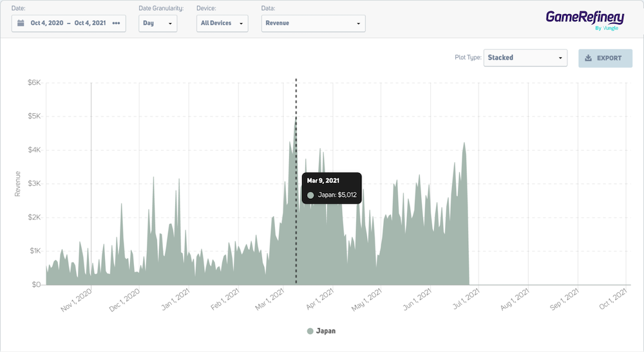Click the date range Oct 4, 2020 – Oct 4, 2021
This screenshot has height=352, width=644.
[68, 23]
